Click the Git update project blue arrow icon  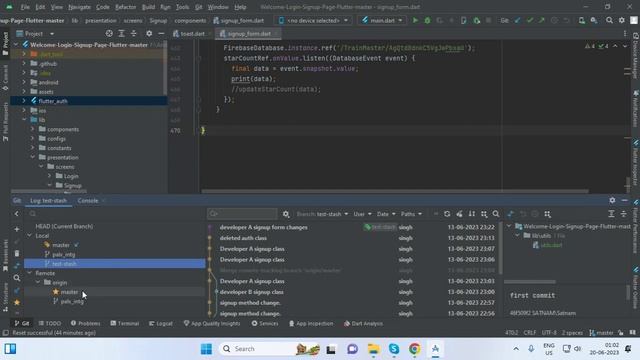pos(517,20)
